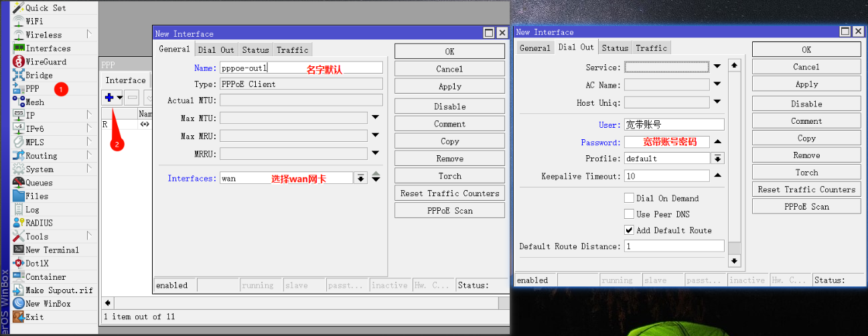Screen dimensions: 868x336
Task: Click Apply in the right dialog
Action: [806, 84]
